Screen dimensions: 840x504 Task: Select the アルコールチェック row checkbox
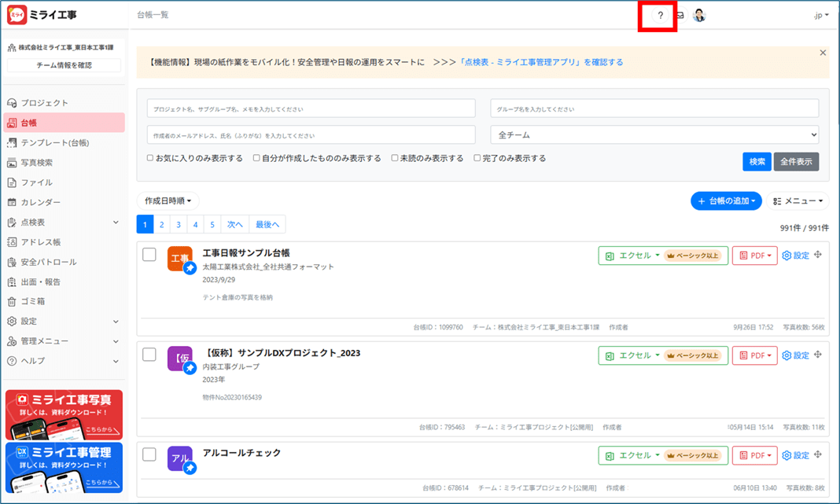point(149,454)
